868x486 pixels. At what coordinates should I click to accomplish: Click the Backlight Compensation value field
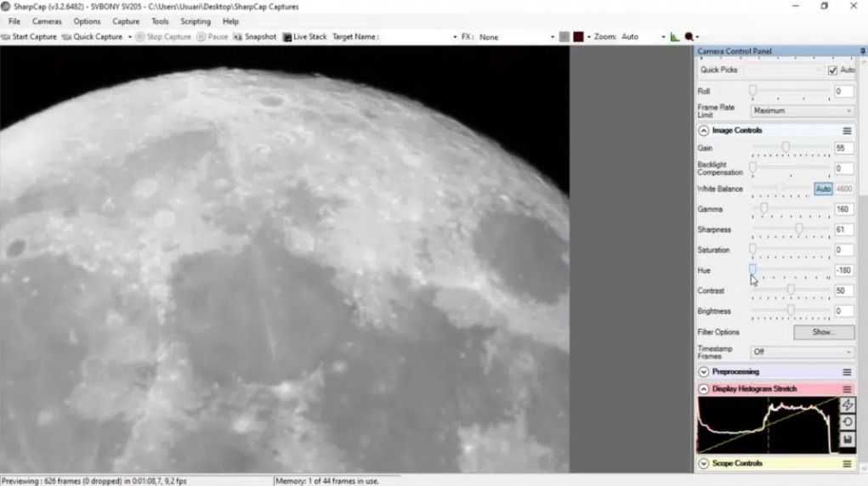click(843, 168)
